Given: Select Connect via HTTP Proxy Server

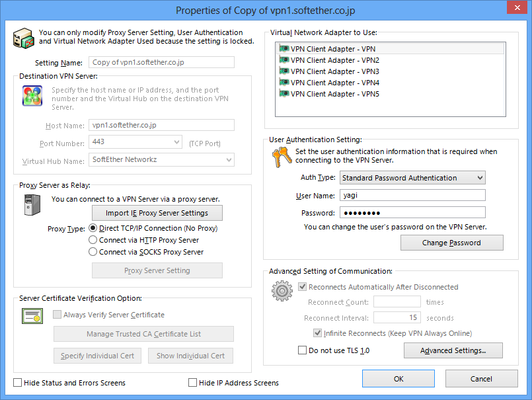Looking at the screenshot, I should point(93,240).
